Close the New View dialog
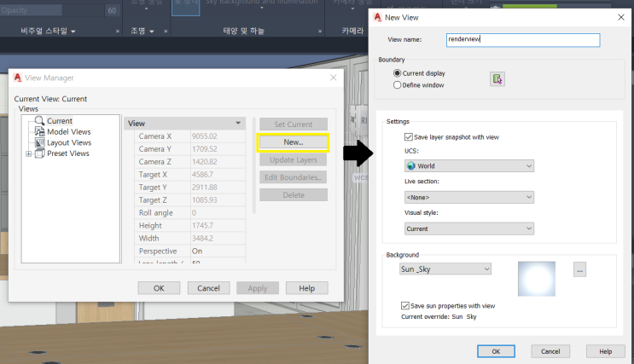 (x=621, y=17)
